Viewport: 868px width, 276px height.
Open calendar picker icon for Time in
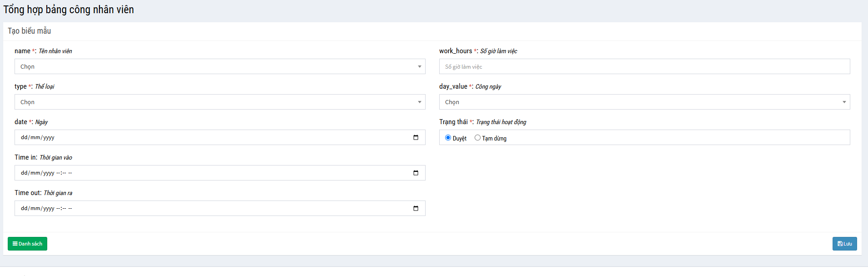(416, 173)
